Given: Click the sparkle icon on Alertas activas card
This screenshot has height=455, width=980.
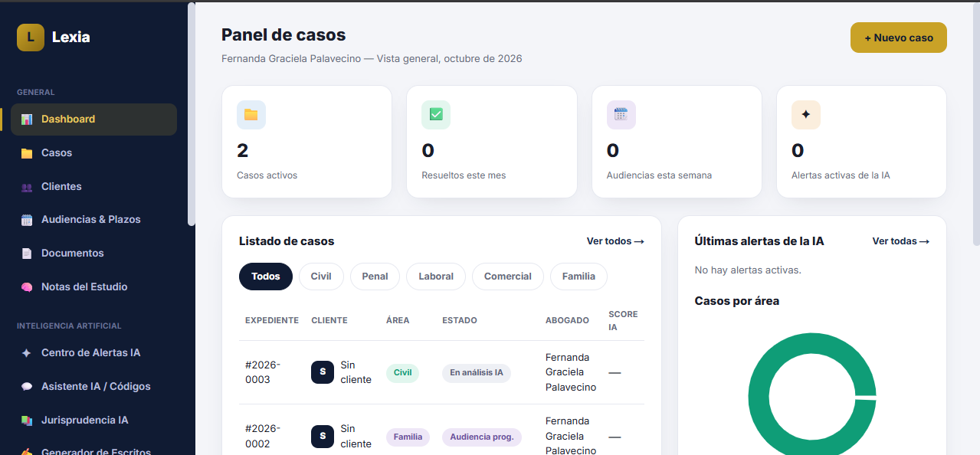Looking at the screenshot, I should (x=806, y=115).
